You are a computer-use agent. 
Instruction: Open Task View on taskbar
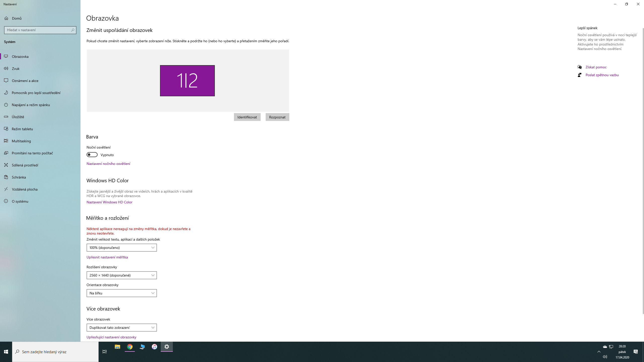pos(105,352)
